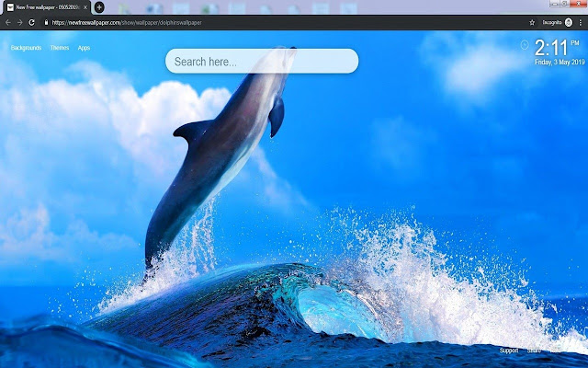Open the Backgrounds menu
This screenshot has height=368, width=588.
[x=26, y=48]
